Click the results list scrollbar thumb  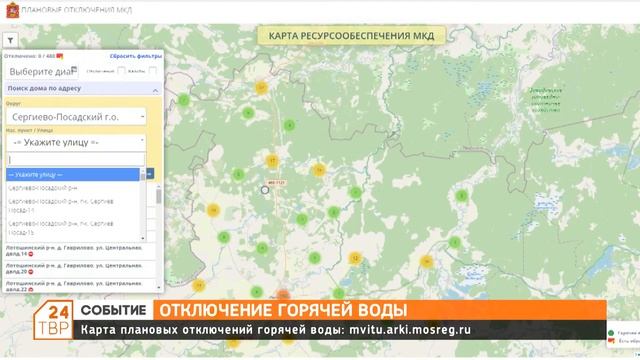click(159, 196)
